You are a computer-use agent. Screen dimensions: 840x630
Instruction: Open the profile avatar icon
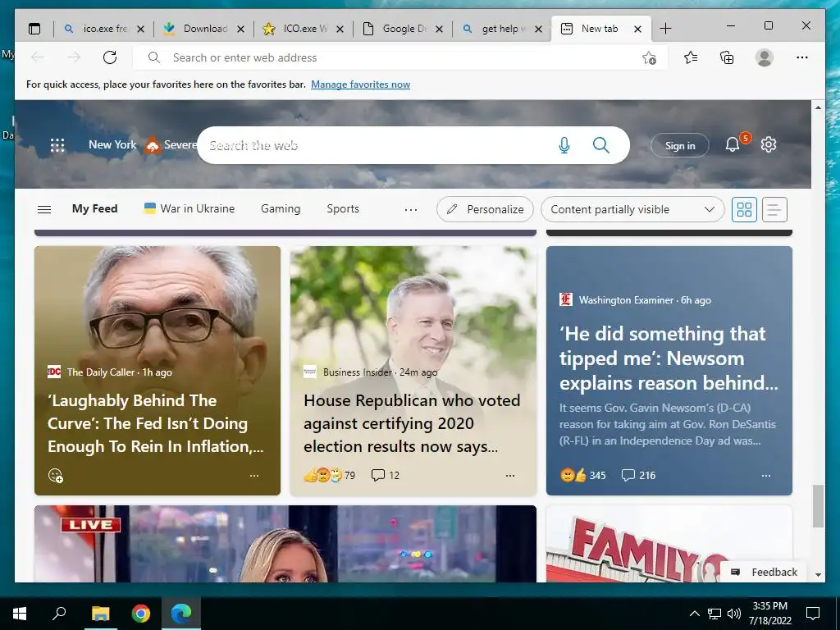[x=764, y=57]
